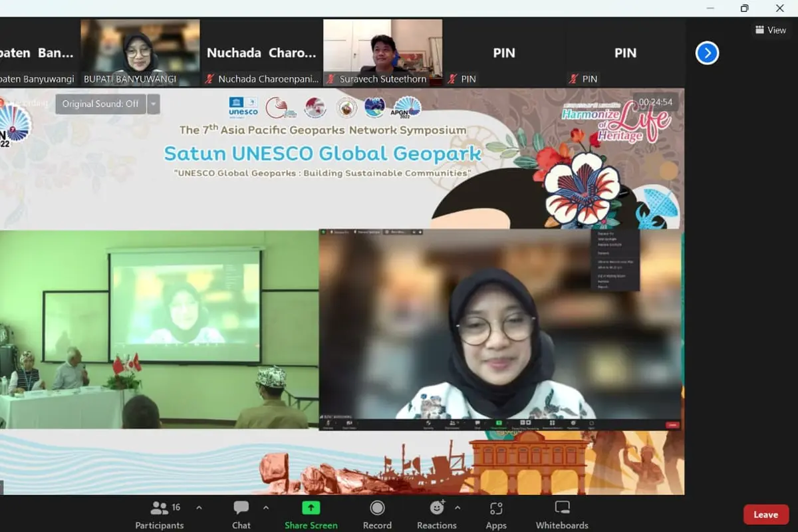Expand the caret next to Reactions

(x=458, y=508)
